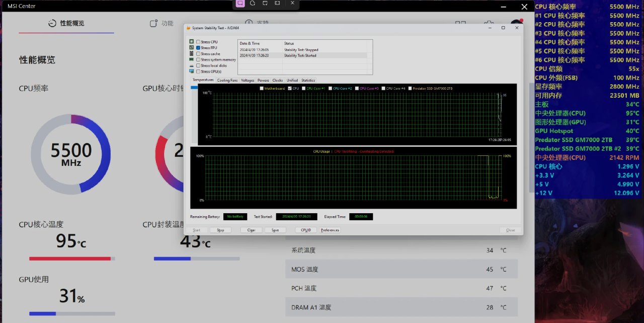Select rectangle snip mode in snipping toolbar

pyautogui.click(x=240, y=3)
